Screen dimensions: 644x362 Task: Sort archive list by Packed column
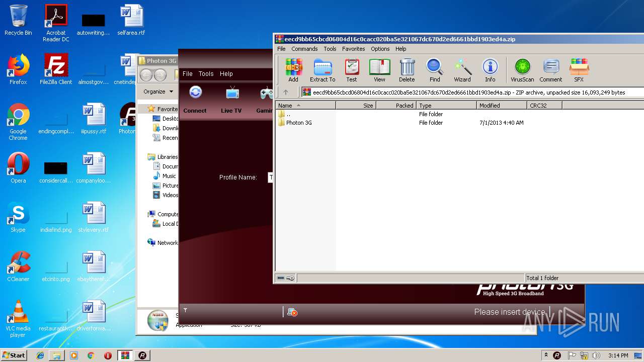(x=396, y=106)
